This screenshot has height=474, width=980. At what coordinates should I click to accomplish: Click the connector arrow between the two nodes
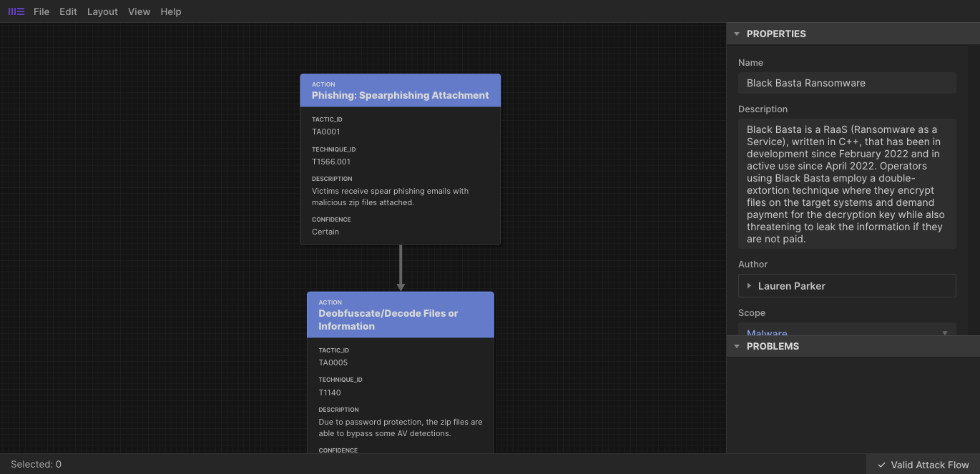point(401,268)
